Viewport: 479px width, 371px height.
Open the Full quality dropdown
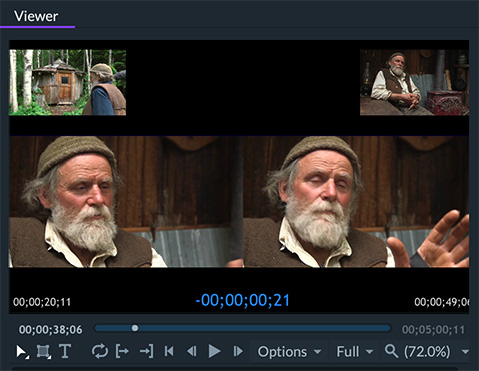pos(355,352)
